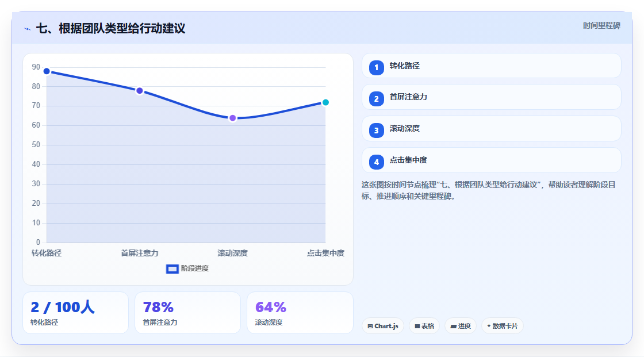Click the 表格 tag chip
Screen dimensions: 644x357
pyautogui.click(x=424, y=326)
